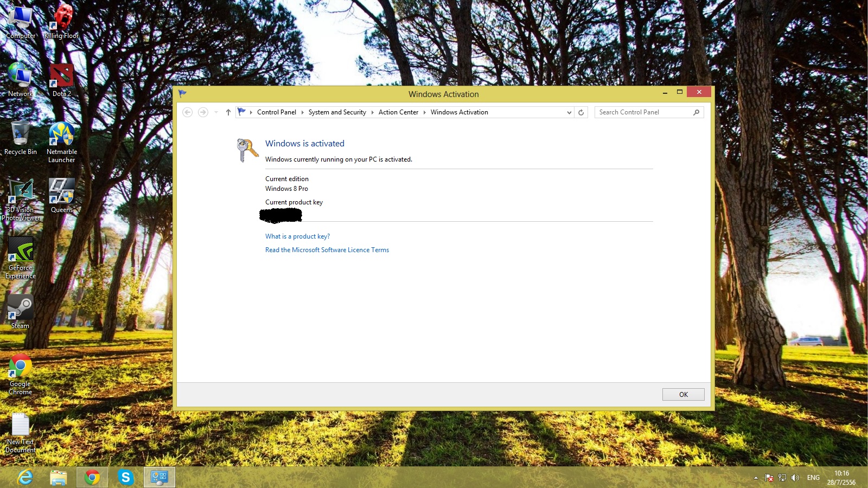Image resolution: width=868 pixels, height=488 pixels.
Task: Open Internet Explorer in the taskbar
Action: click(25, 477)
